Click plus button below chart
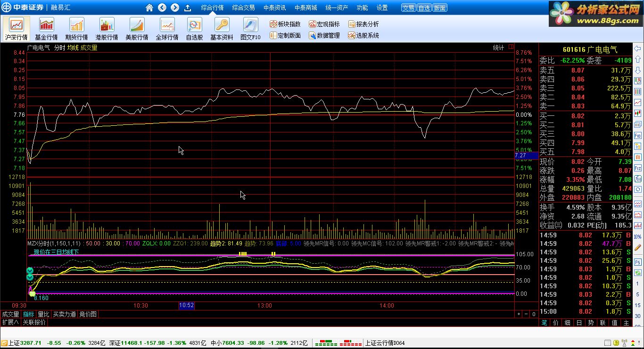644x349 pixels. pos(519,314)
